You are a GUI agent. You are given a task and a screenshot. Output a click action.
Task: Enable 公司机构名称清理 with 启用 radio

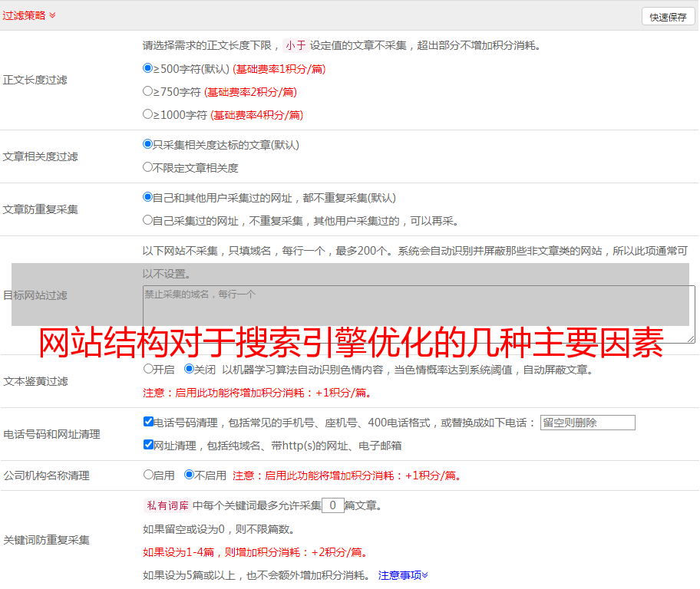coord(149,475)
